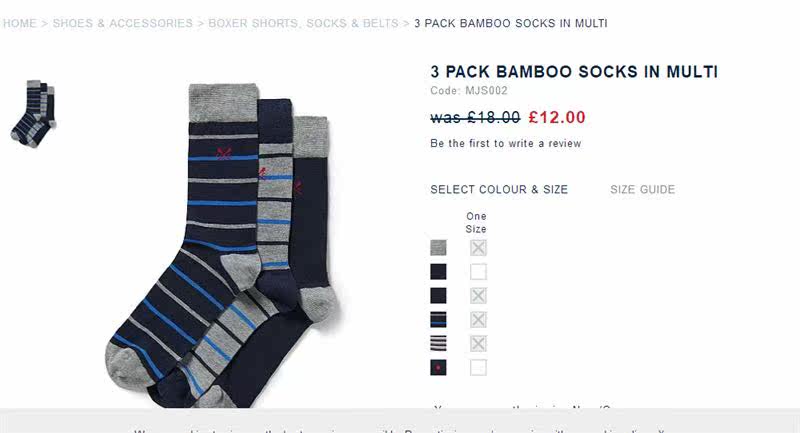Click 'Be the first to write a review'
Viewport: 800px width, 433px height.
pyautogui.click(x=506, y=143)
